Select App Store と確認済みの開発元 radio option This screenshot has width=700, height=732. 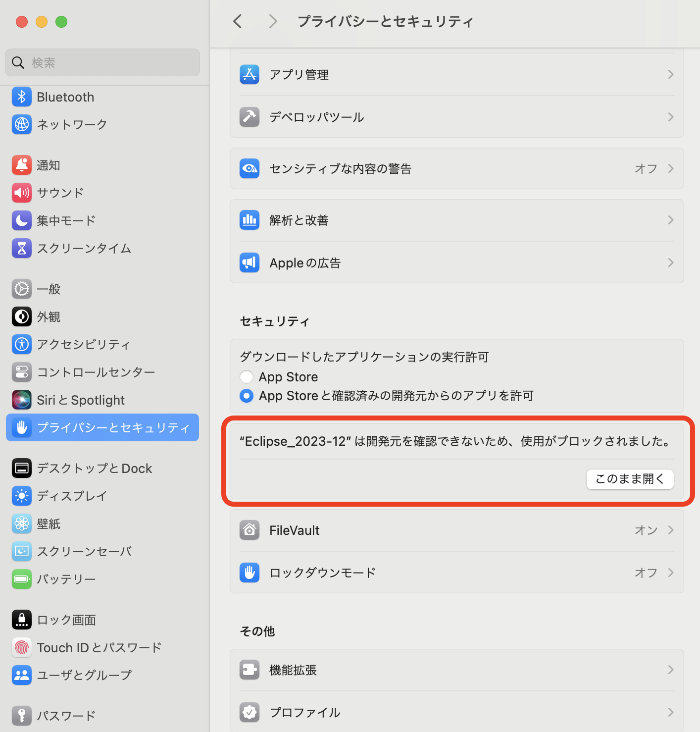247,396
